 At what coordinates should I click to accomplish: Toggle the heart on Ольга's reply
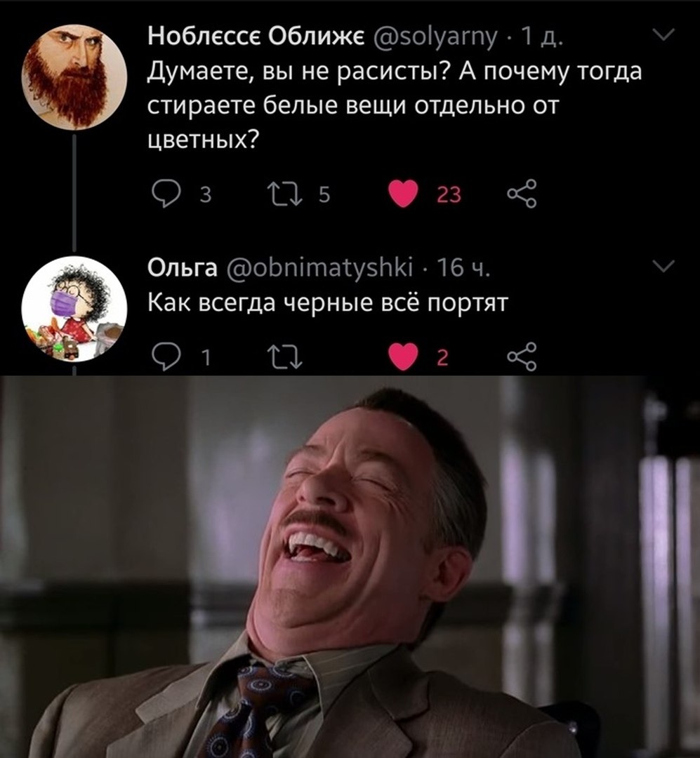coord(403,357)
